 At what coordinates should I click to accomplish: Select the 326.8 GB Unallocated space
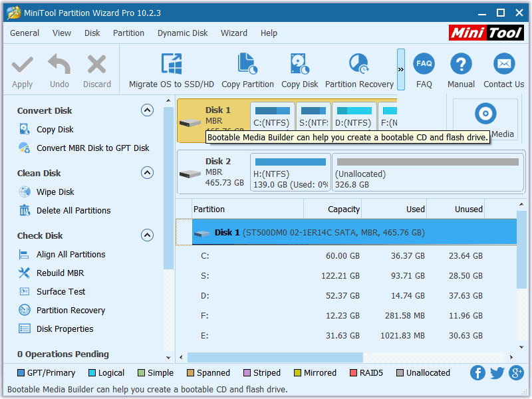click(428, 172)
